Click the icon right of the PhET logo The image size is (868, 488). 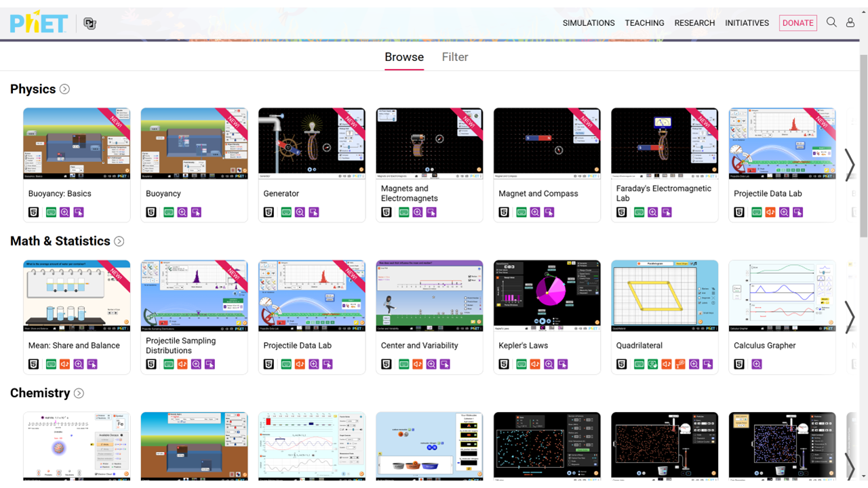tap(90, 24)
